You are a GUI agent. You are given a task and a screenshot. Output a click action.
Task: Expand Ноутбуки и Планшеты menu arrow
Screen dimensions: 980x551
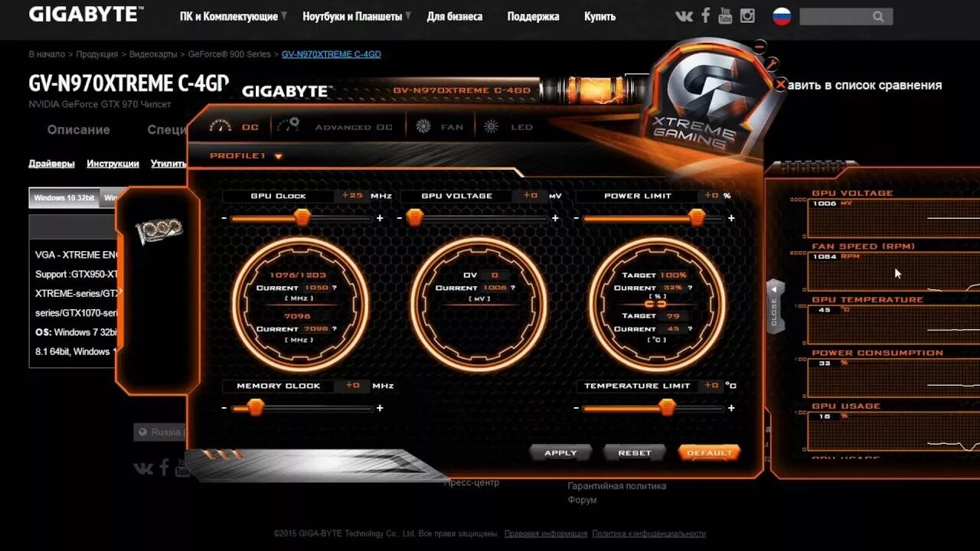(x=407, y=15)
